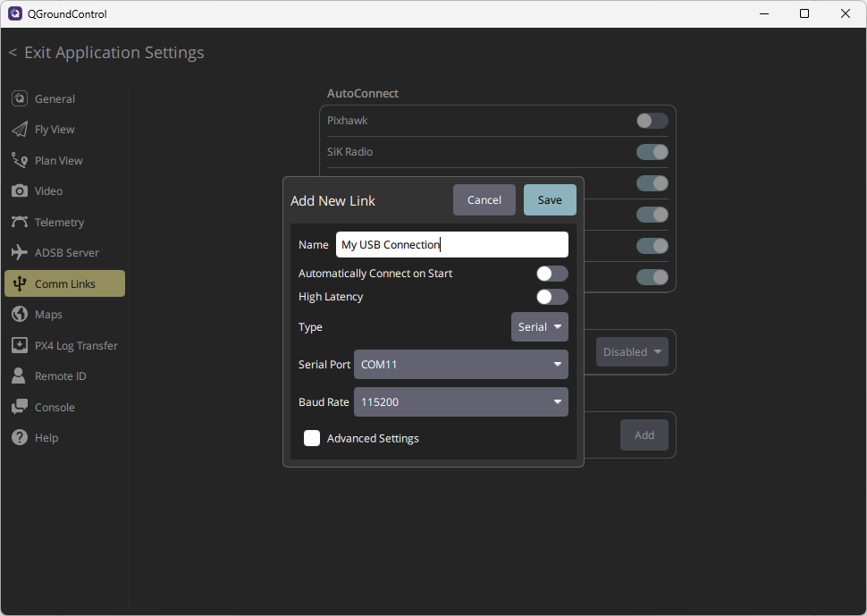Open the Telemetry settings page
Image resolution: width=867 pixels, height=616 pixels.
click(x=59, y=223)
